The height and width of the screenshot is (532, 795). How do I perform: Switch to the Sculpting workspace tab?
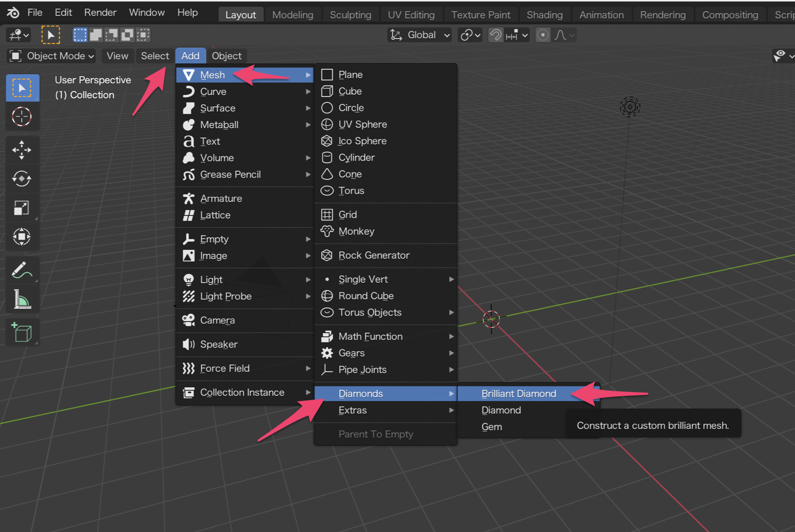pos(350,15)
